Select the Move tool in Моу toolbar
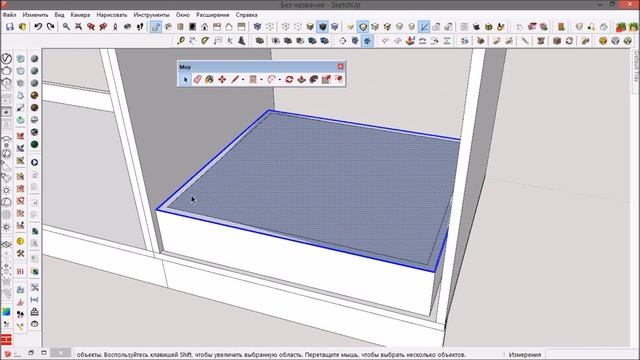640x360 pixels. (x=222, y=80)
